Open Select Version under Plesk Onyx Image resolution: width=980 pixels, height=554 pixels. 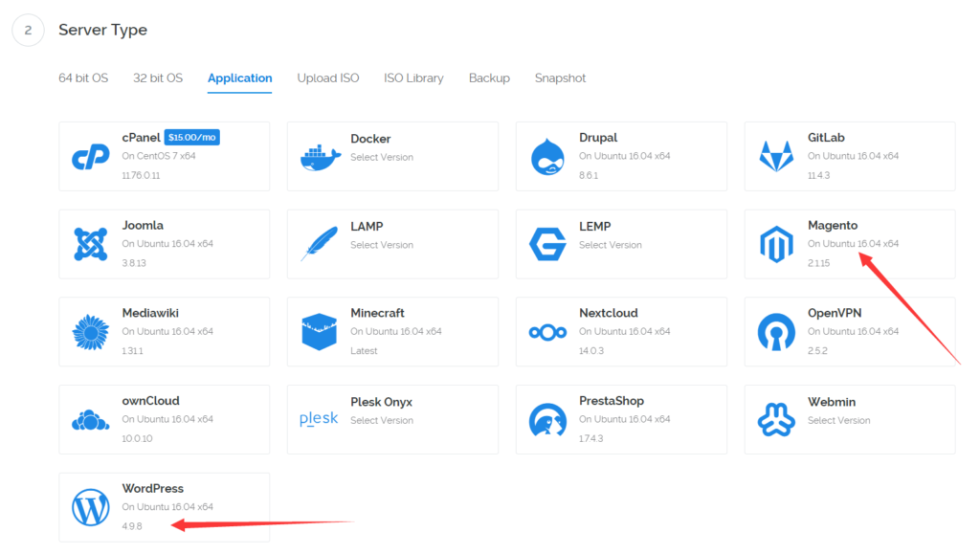pos(382,420)
